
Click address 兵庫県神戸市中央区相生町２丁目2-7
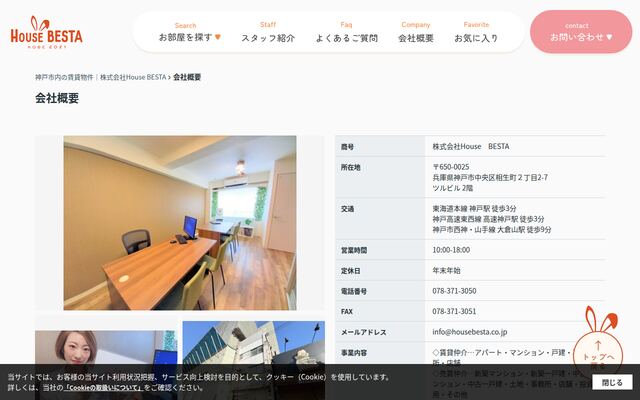(x=490, y=178)
